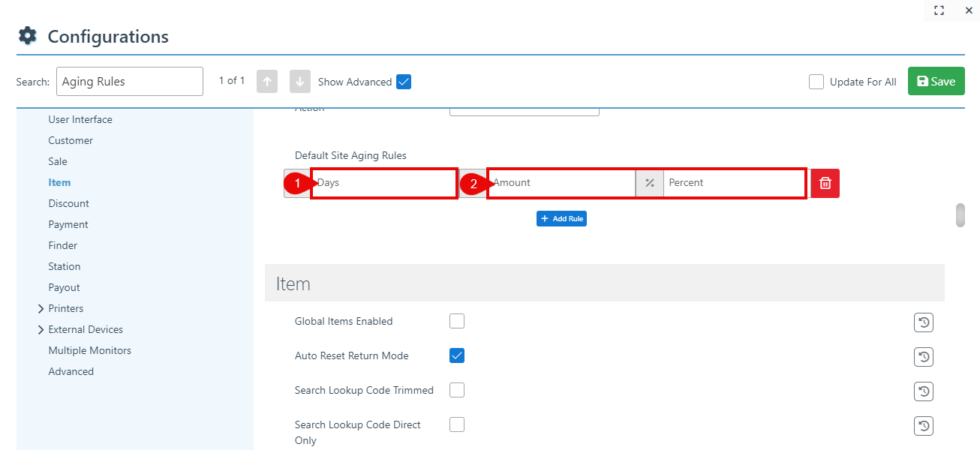The image size is (980, 450).
Task: Toggle the Show Advanced checkbox
Action: click(x=404, y=82)
